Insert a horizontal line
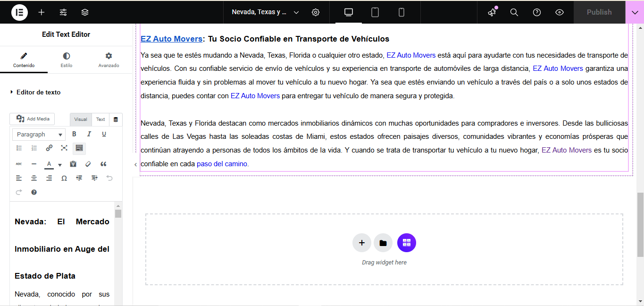This screenshot has width=644, height=306. [x=34, y=164]
